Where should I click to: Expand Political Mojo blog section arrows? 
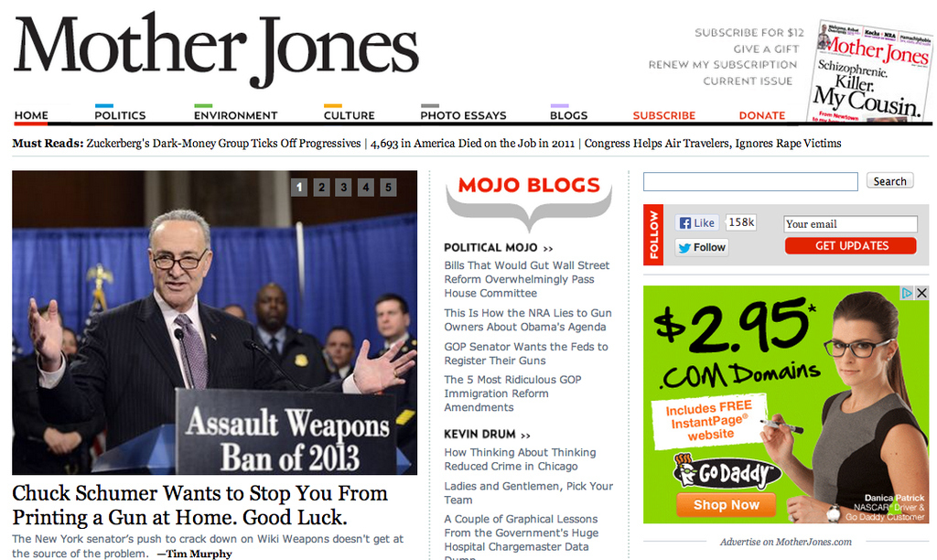pyautogui.click(x=548, y=249)
